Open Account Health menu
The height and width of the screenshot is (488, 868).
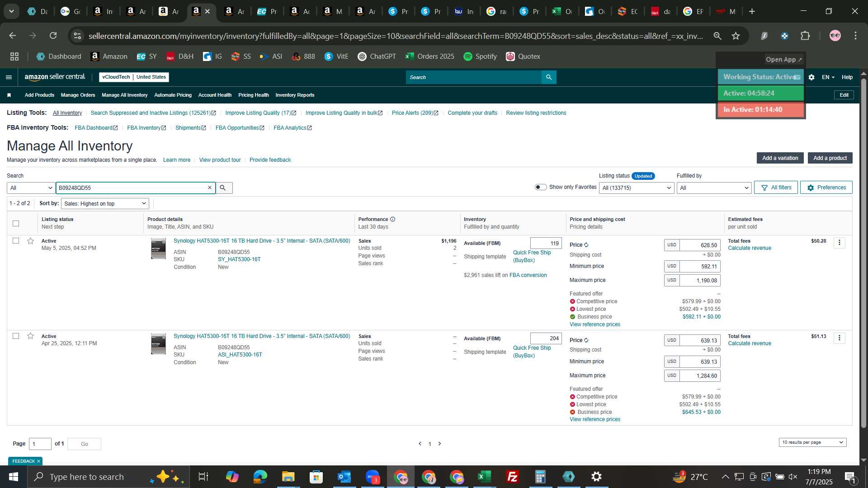(x=215, y=95)
